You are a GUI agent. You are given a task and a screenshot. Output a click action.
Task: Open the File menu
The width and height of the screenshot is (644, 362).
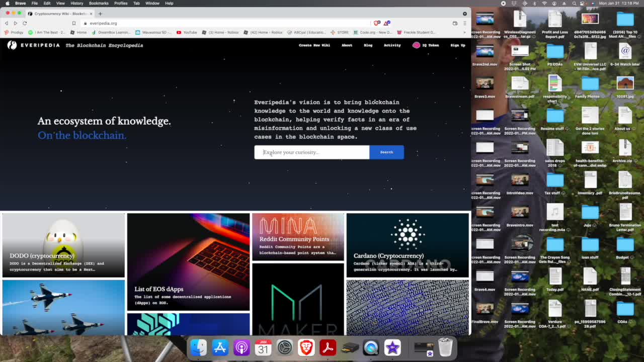34,3
